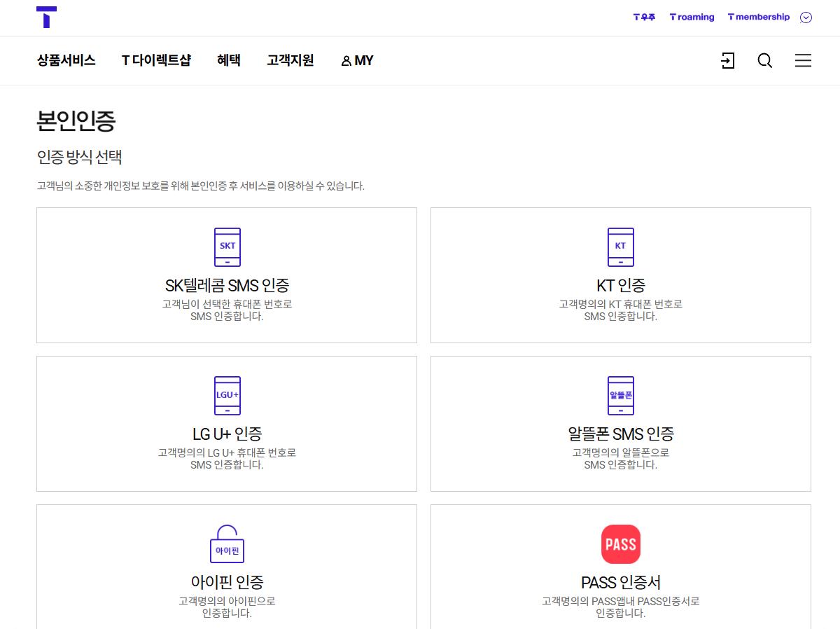Select the 알뜰폰 phone icon
The height and width of the screenshot is (629, 840).
point(620,396)
